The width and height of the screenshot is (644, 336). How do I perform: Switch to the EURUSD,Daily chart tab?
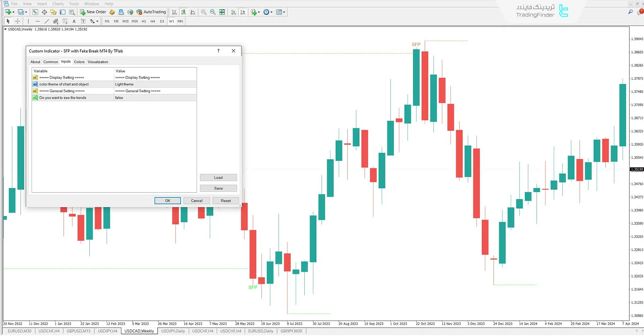[x=261, y=331]
